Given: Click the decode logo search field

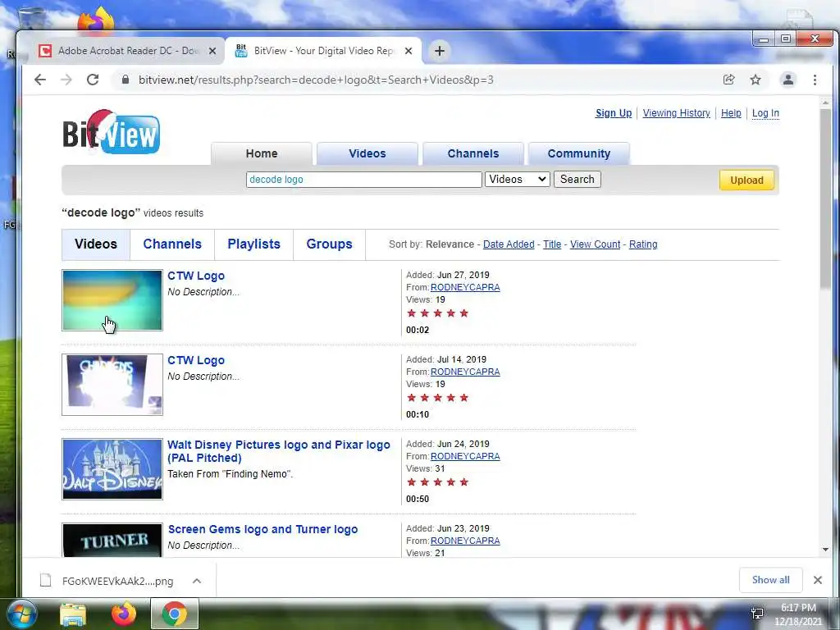Looking at the screenshot, I should (x=363, y=180).
